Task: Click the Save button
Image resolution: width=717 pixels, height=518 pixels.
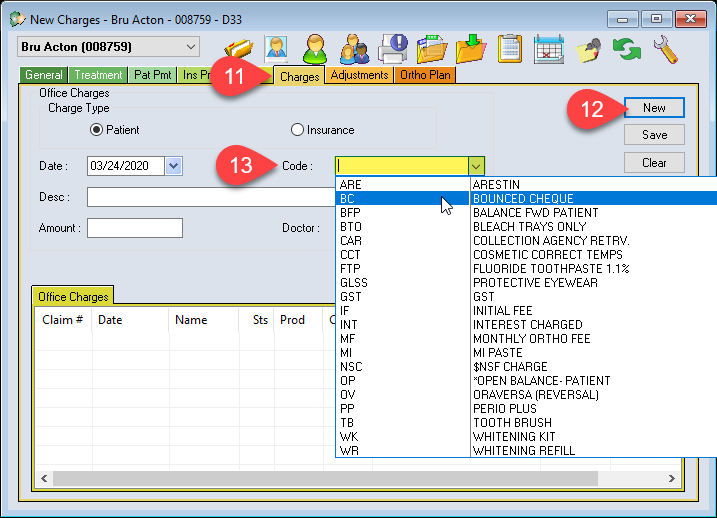Action: click(654, 135)
